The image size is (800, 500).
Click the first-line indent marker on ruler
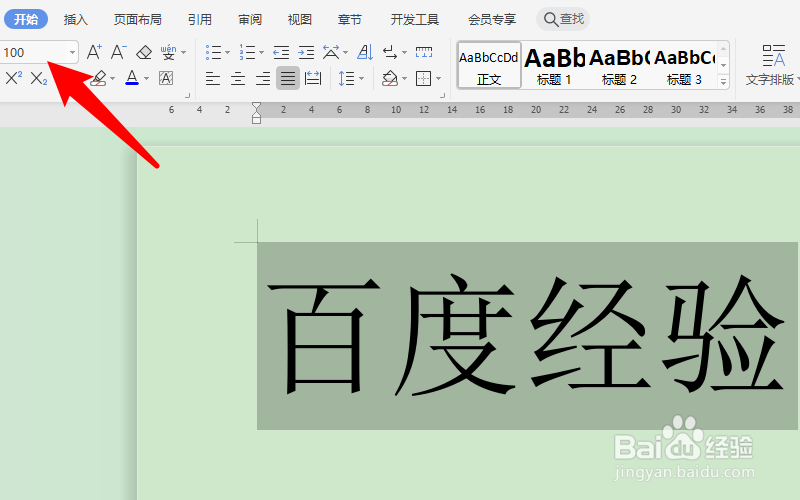pos(256,107)
